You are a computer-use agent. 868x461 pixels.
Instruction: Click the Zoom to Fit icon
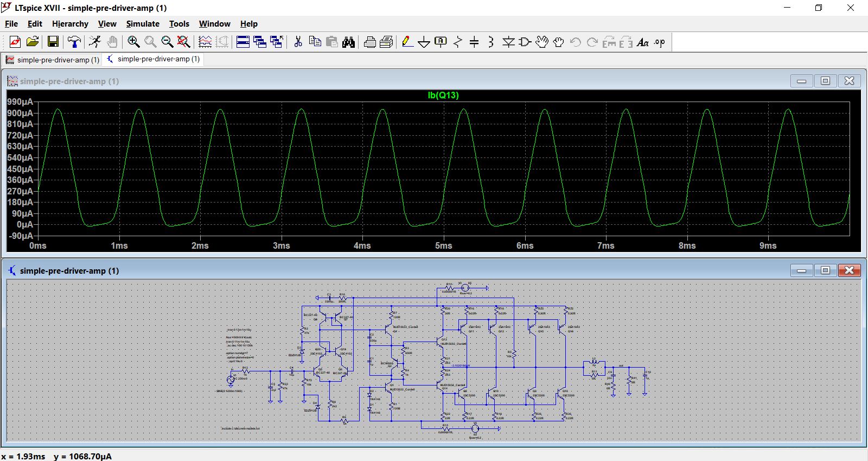coord(184,42)
